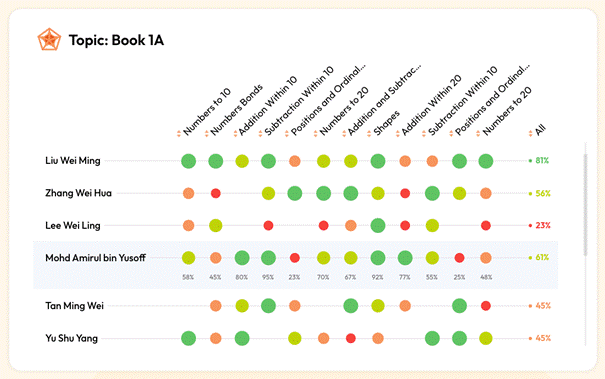Click Liu Wei Ming's Shapes green dot
The image size is (605, 379).
click(x=378, y=161)
